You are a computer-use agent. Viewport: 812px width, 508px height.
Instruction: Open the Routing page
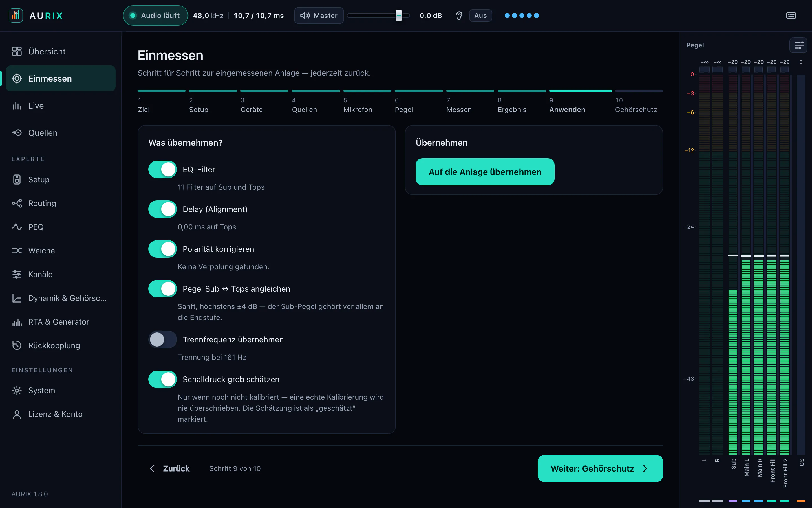(60, 203)
